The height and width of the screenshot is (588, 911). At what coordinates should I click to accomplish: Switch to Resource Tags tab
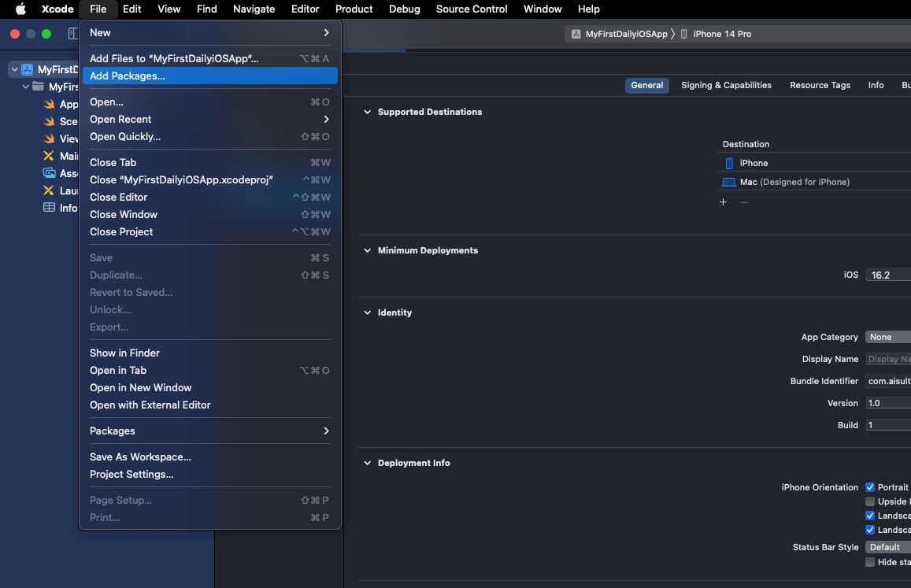click(820, 86)
